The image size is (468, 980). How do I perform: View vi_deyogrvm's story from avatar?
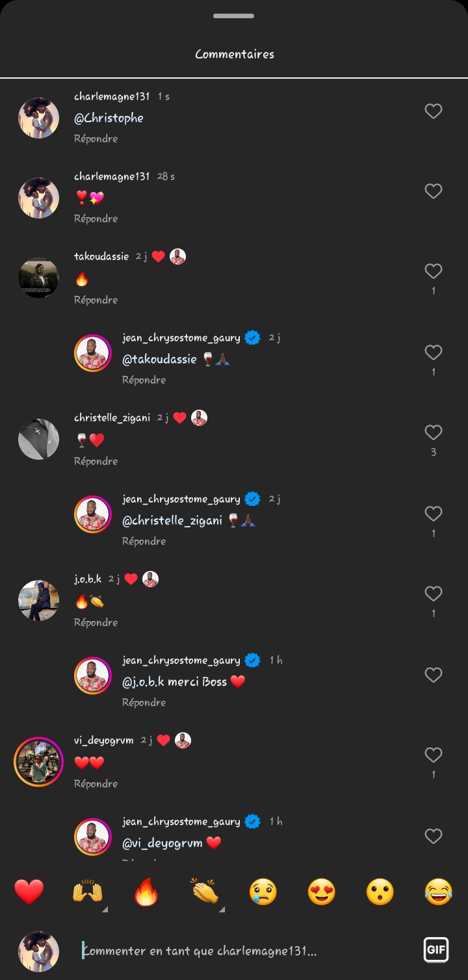(x=38, y=761)
